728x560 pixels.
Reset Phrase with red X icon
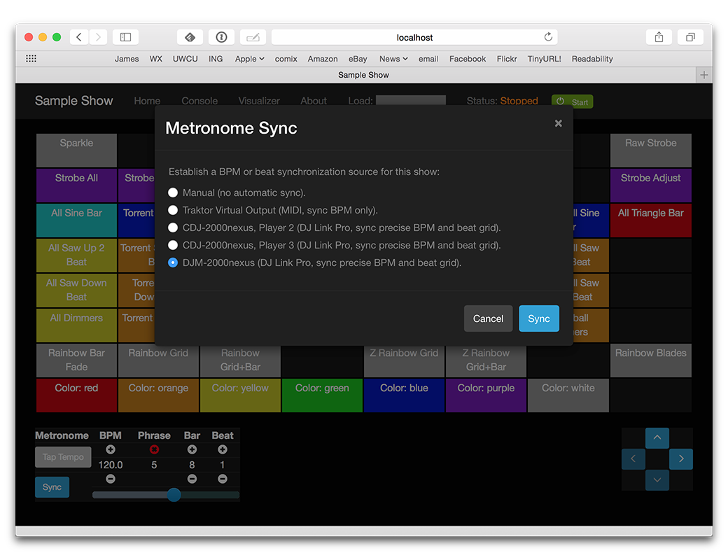[154, 449]
